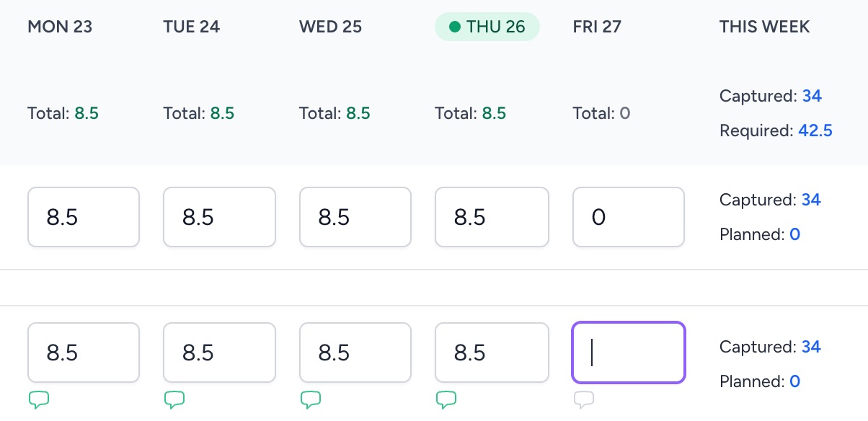Open the comment icon under Tuesday's 8.5 entry
868x421 pixels.
(174, 399)
